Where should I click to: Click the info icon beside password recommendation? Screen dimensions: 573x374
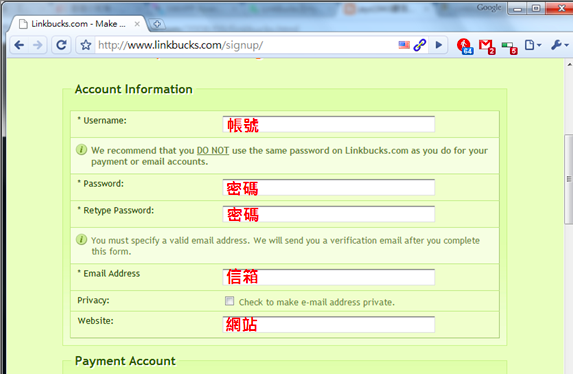coord(81,150)
